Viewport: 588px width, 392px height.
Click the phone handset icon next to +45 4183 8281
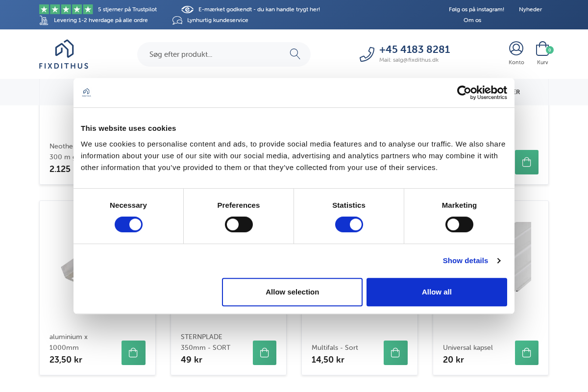[x=367, y=54]
